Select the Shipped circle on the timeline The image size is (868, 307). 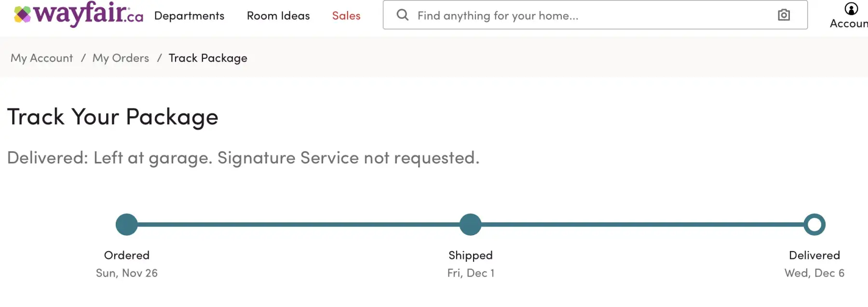(x=471, y=225)
